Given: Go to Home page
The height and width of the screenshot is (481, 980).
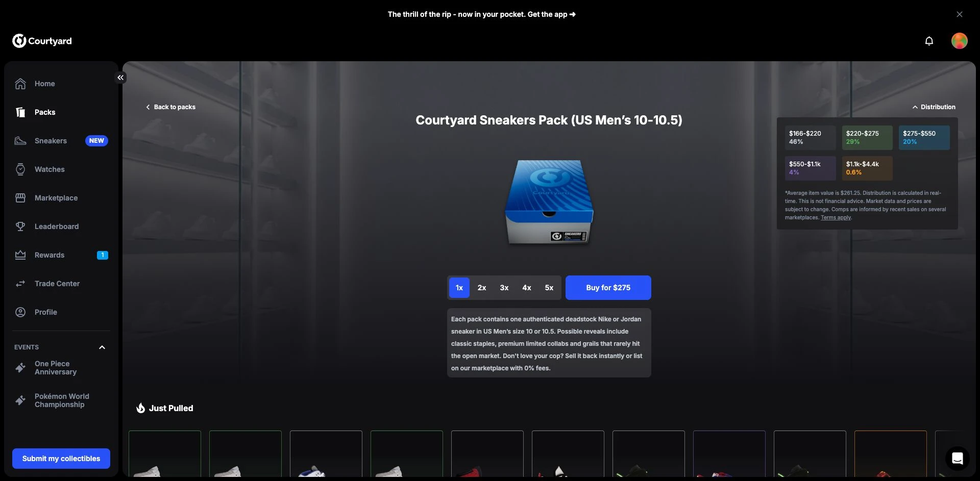Looking at the screenshot, I should [x=61, y=84].
